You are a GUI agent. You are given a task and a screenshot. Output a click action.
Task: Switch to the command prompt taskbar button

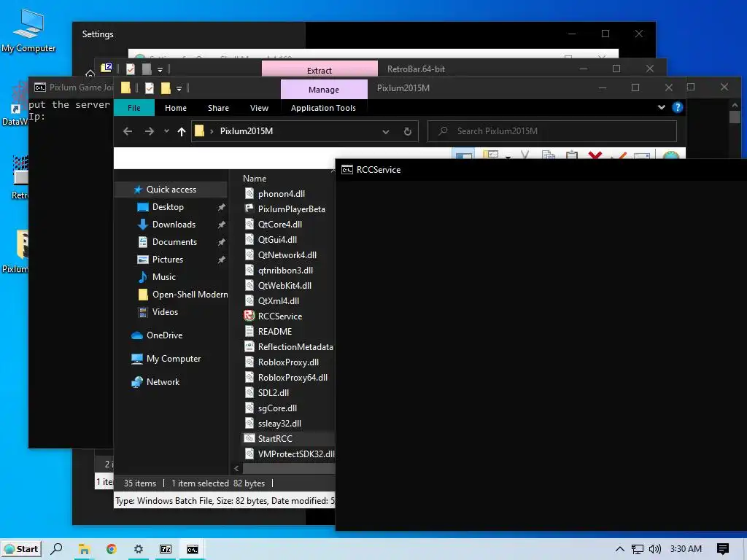coord(193,549)
